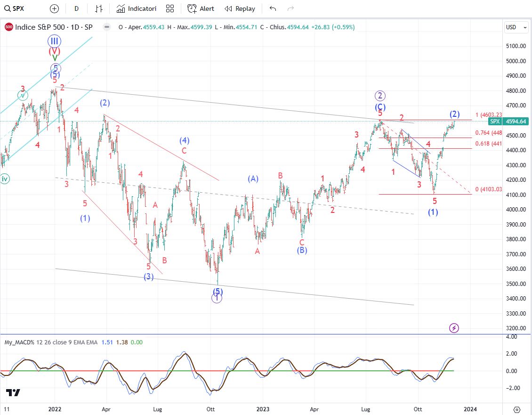Open the indicator templates grid icon
Viewport: 532px width, 415px height.
pos(170,9)
